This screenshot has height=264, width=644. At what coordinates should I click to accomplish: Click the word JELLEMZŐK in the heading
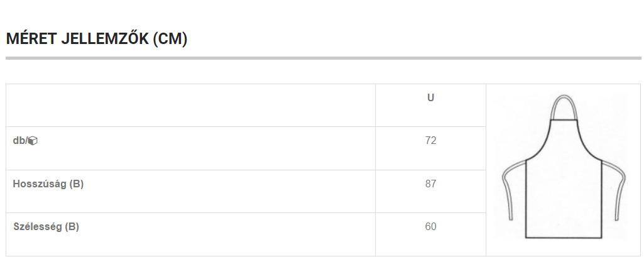click(x=105, y=38)
